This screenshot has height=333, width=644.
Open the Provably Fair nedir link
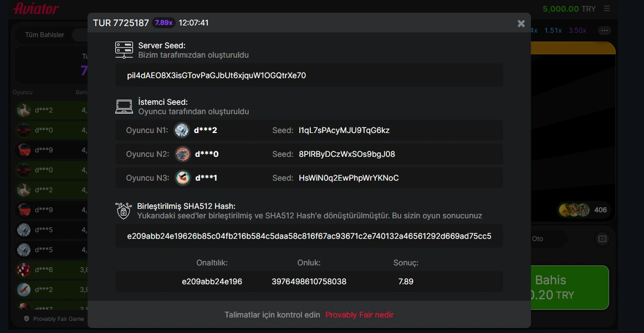point(359,315)
